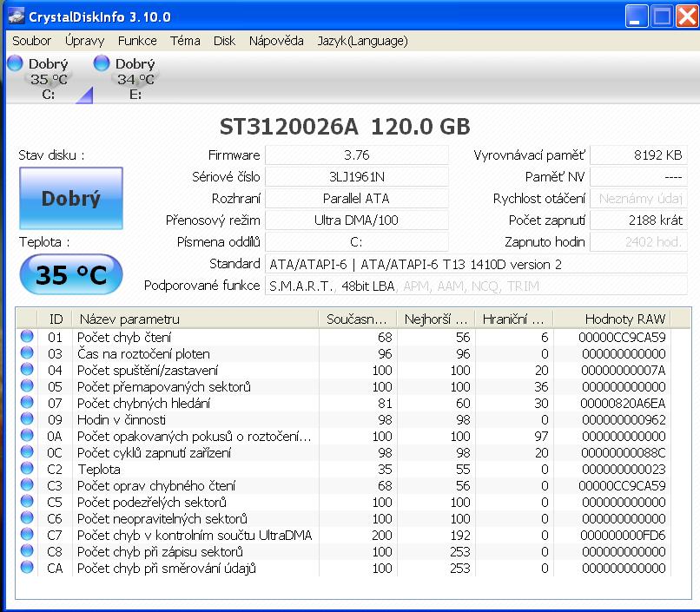
Task: Click the Hodnoty RAW column header
Action: tap(612, 319)
